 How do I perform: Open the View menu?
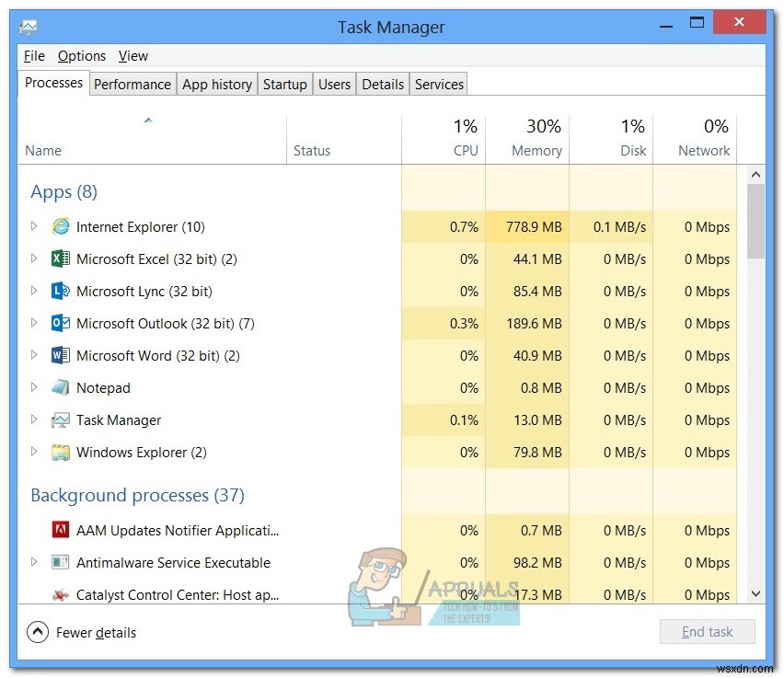(x=133, y=56)
